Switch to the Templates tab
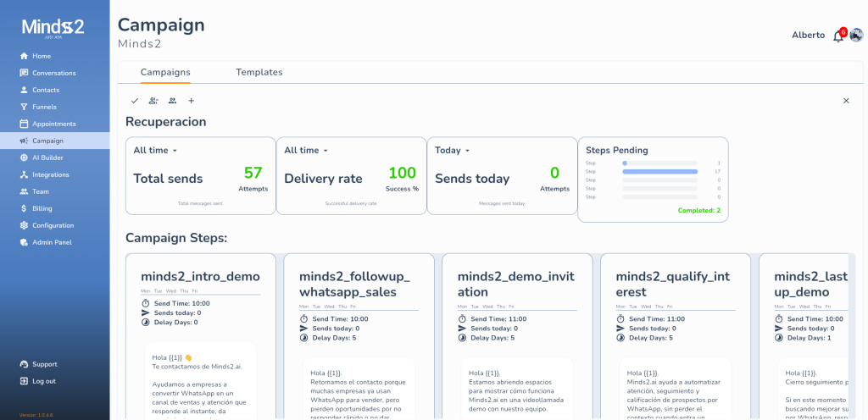Image resolution: width=868 pixels, height=420 pixels. [x=259, y=72]
